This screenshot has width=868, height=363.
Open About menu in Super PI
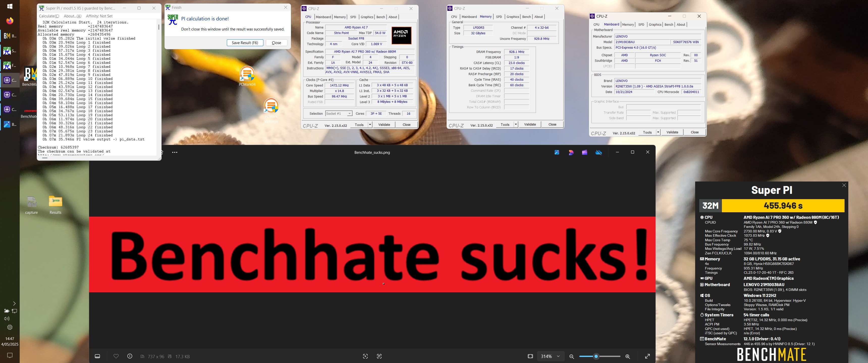(x=72, y=16)
